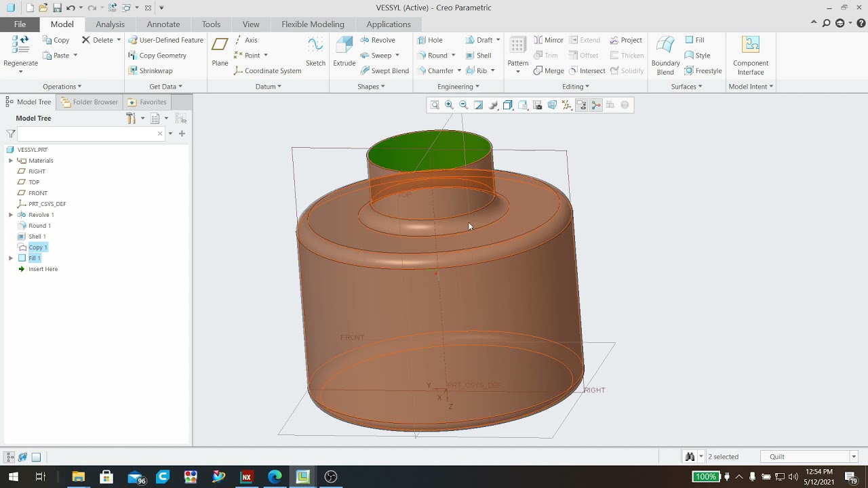Image resolution: width=868 pixels, height=488 pixels.
Task: Switch to the Annotate tab
Action: point(163,24)
